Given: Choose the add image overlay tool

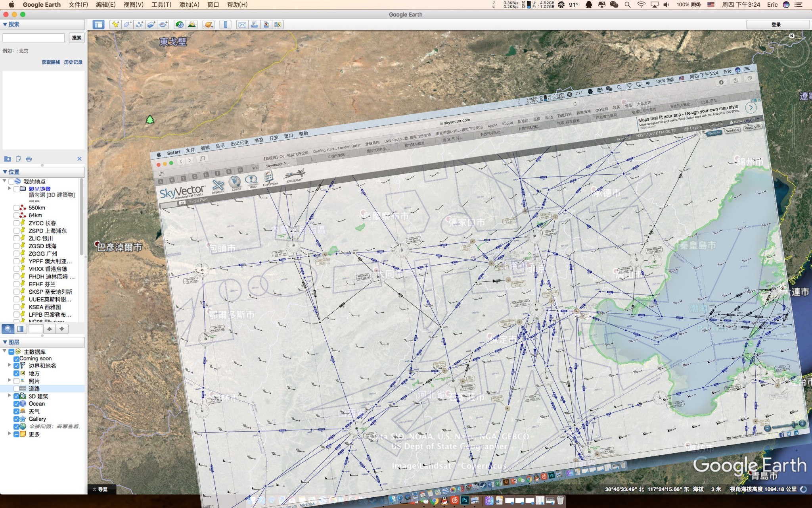Looking at the screenshot, I should (151, 25).
